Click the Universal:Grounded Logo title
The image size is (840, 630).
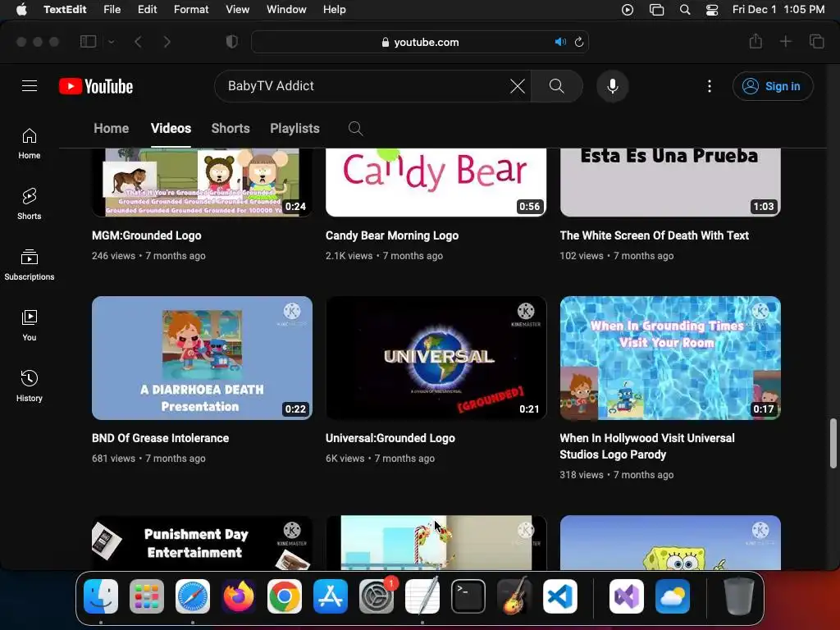390,438
